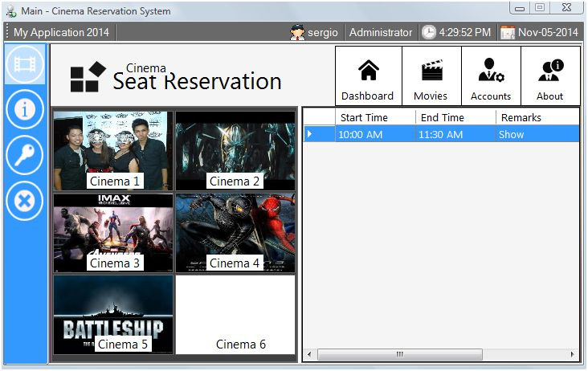Viewport: 588px width, 371px height.
Task: Pick the empty Cinema 6 tile
Action: pyautogui.click(x=235, y=315)
